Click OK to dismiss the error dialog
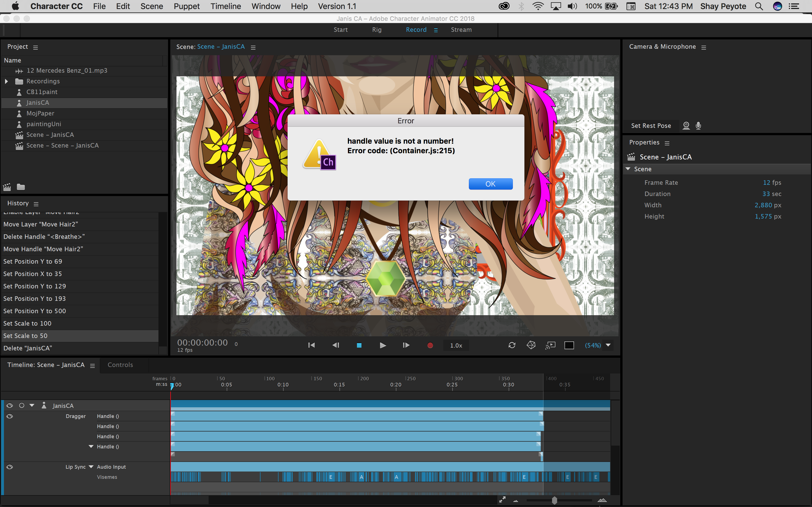 490,183
